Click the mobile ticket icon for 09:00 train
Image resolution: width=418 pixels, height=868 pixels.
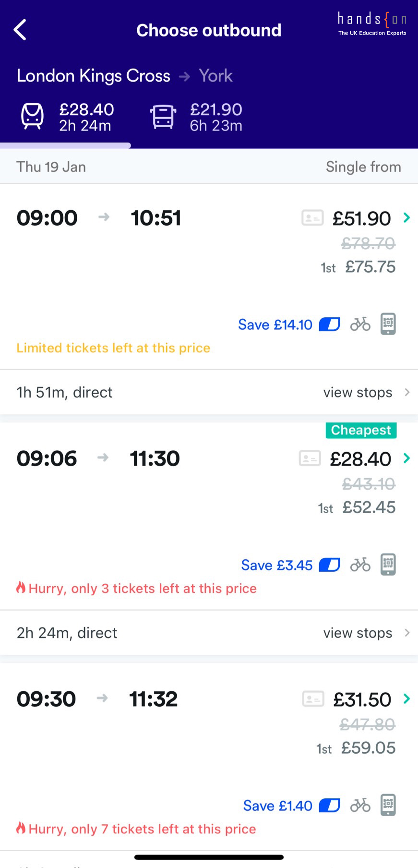point(388,324)
